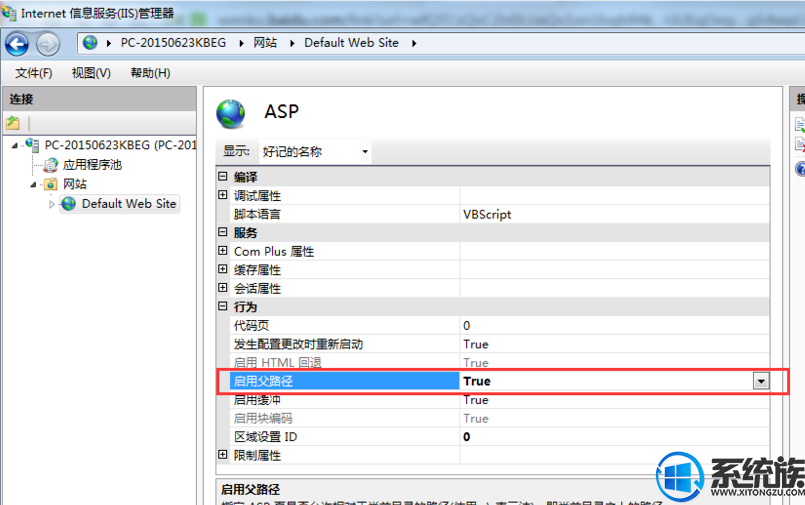Click the application pools icon
Screen dimensions: 805x505
point(50,165)
